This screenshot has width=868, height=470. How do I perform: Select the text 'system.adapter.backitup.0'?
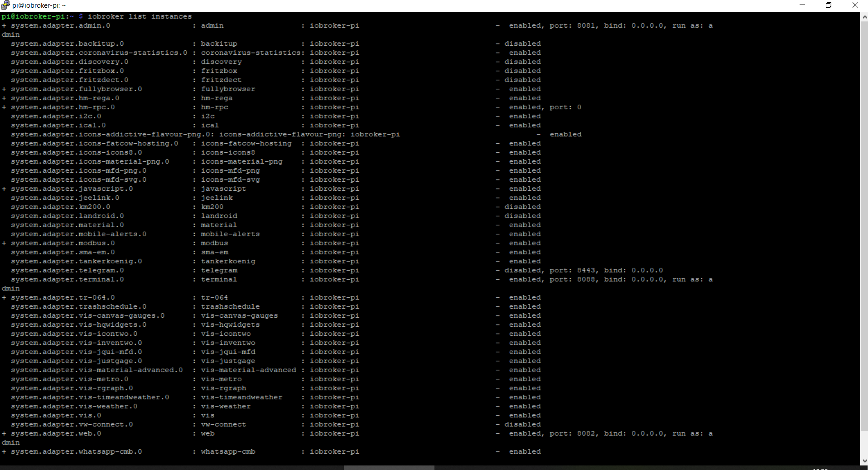68,44
